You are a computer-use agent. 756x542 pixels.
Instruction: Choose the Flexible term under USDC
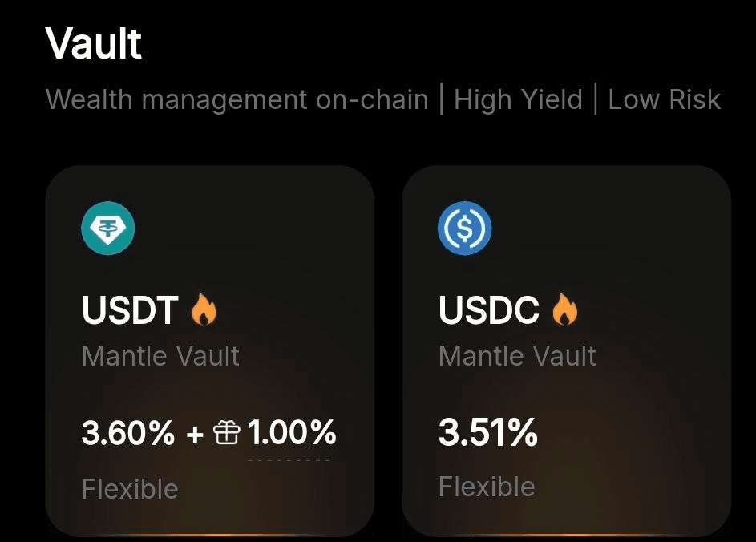(487, 487)
